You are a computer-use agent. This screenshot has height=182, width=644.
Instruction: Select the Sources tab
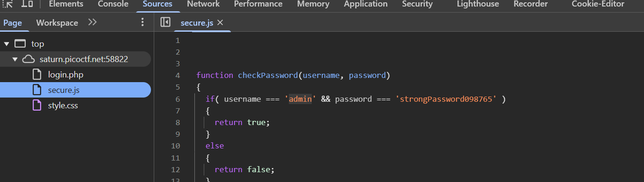(x=157, y=4)
